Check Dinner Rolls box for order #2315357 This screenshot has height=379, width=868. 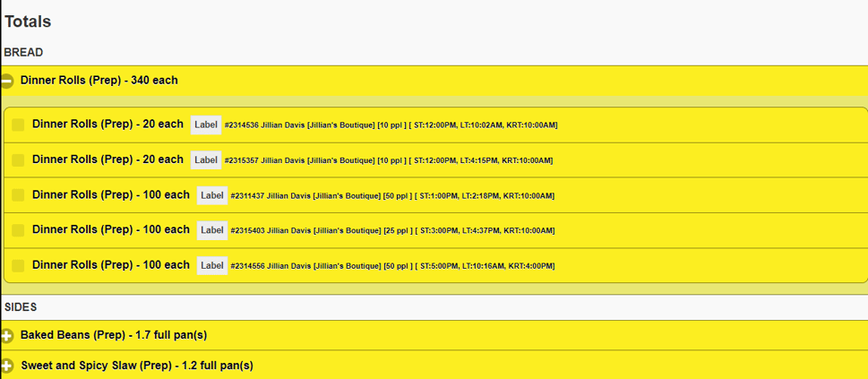click(18, 160)
